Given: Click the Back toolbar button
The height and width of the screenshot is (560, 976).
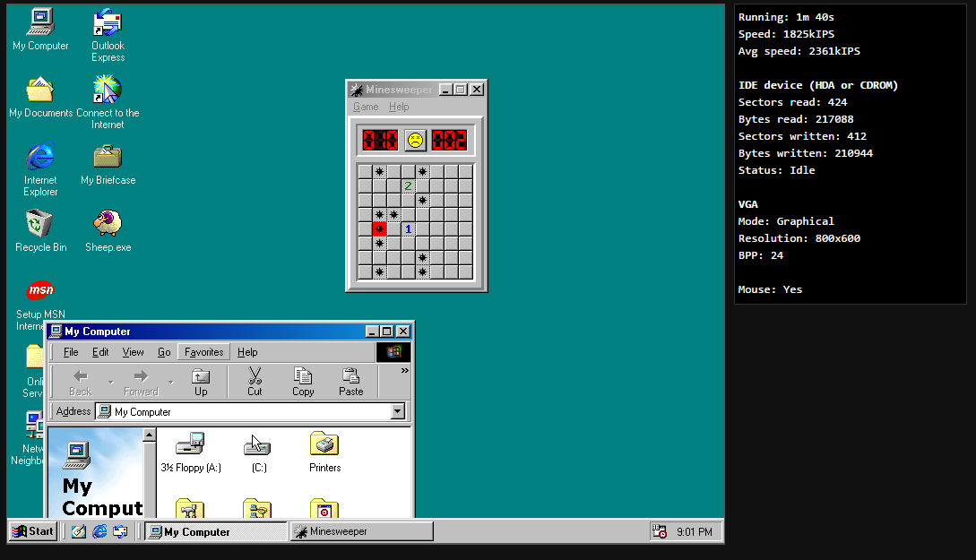Looking at the screenshot, I should [x=81, y=382].
